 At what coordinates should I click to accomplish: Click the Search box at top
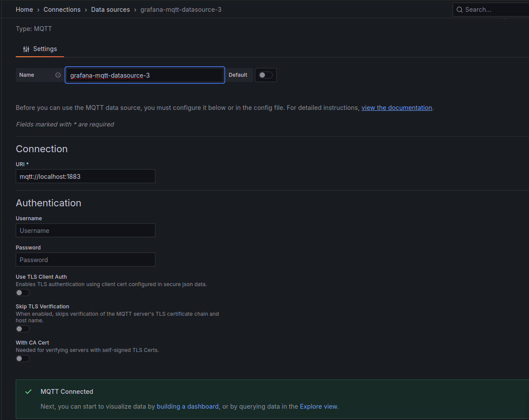(x=491, y=10)
